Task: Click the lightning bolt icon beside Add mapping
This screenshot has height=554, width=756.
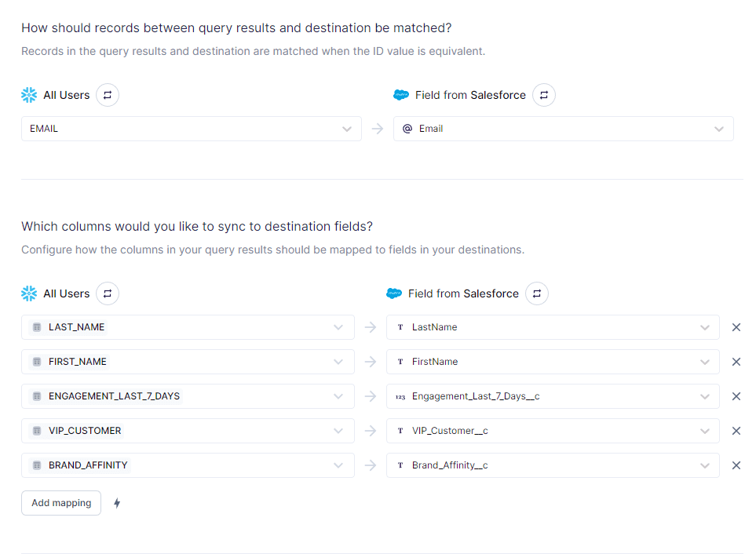Action: coord(117,502)
